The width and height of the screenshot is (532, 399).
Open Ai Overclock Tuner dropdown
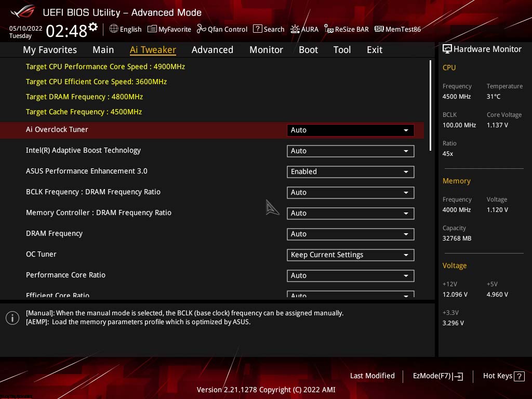[x=350, y=130]
